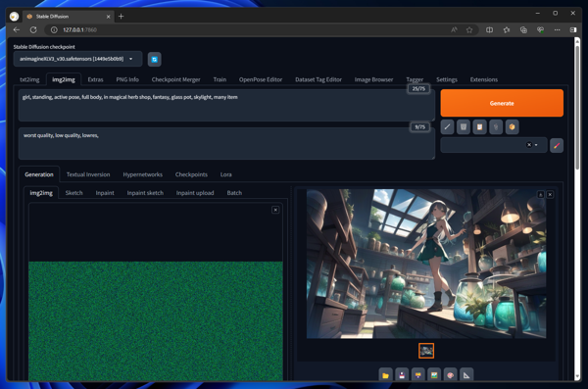Open the output images folder icon
This screenshot has height=389, width=588.
click(385, 374)
